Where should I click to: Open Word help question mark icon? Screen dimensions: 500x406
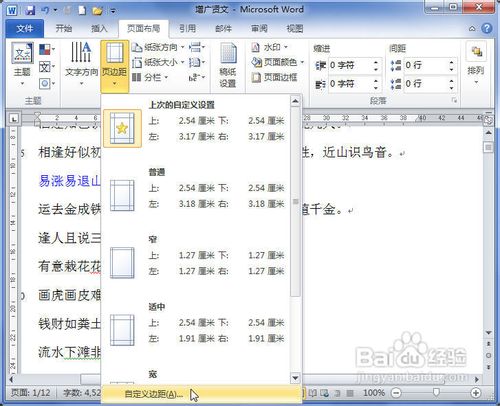coord(487,28)
